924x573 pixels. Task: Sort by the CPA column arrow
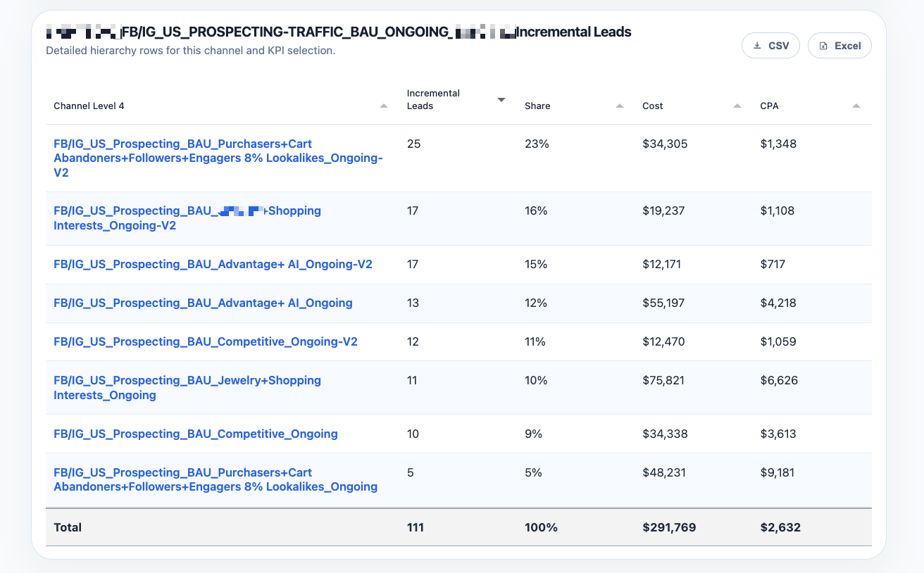tap(856, 106)
